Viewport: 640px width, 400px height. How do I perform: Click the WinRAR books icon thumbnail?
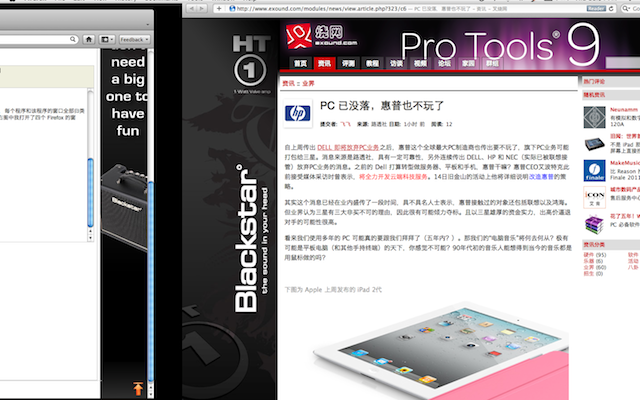[594, 224]
